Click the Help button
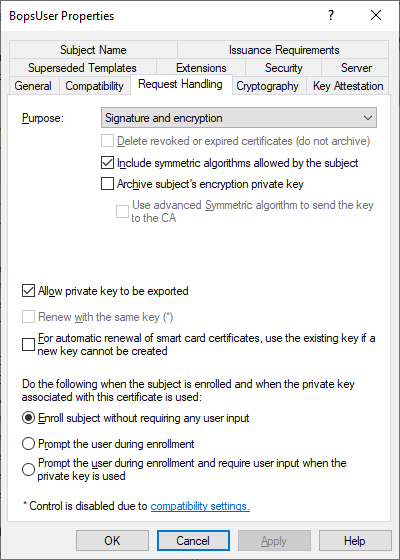 [x=355, y=540]
